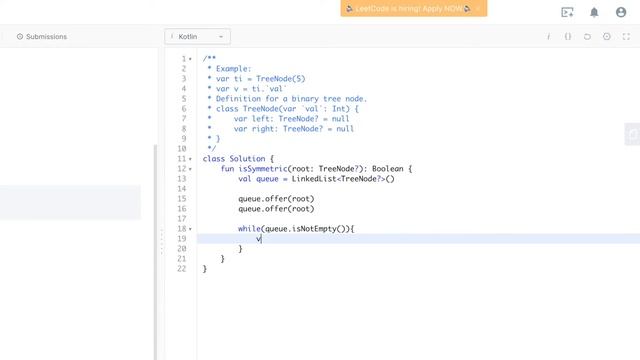Collapse the isSymmetric function fold arrow at line 12
640x360 pixels.
pos(190,169)
